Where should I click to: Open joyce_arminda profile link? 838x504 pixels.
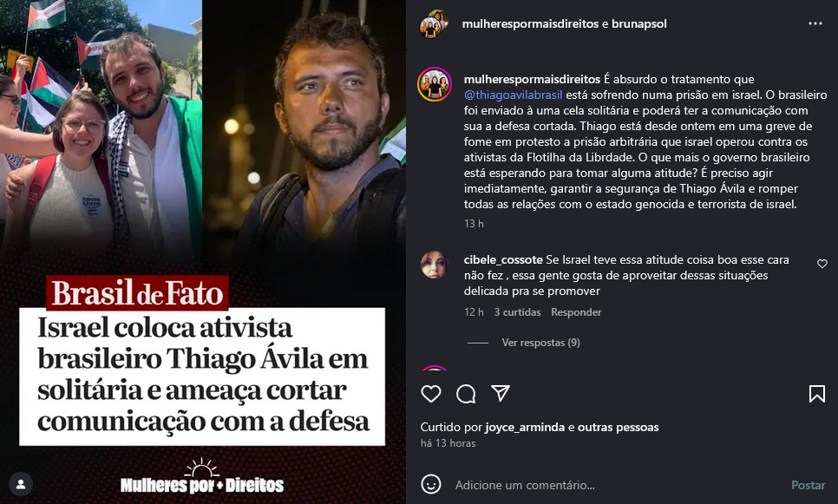tap(525, 427)
